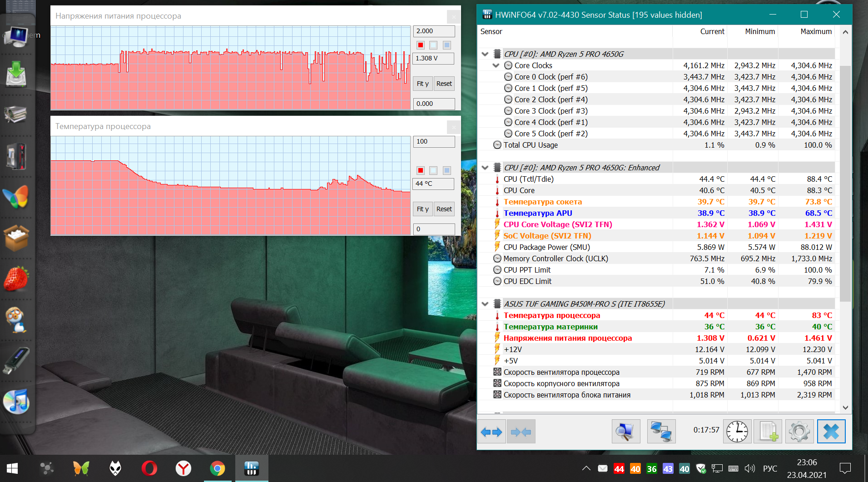This screenshot has height=482, width=868.
Task: Pick the white color square in temperature graph
Action: coord(434,170)
